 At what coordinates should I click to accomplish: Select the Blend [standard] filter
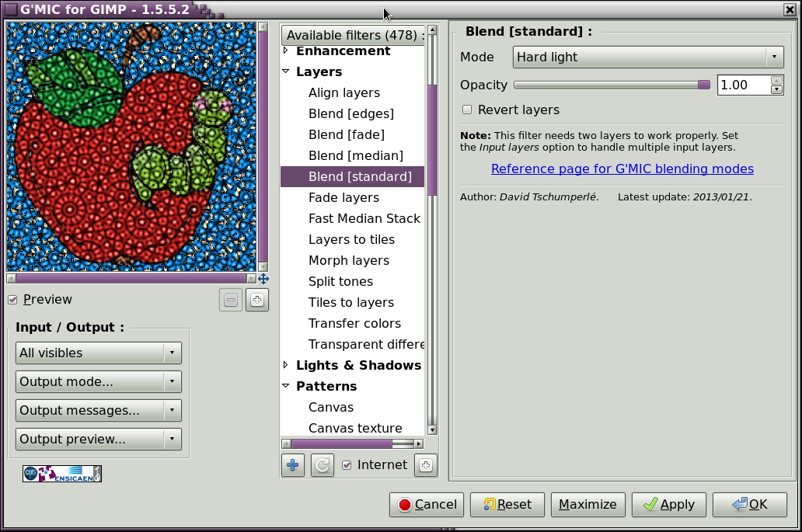352,176
